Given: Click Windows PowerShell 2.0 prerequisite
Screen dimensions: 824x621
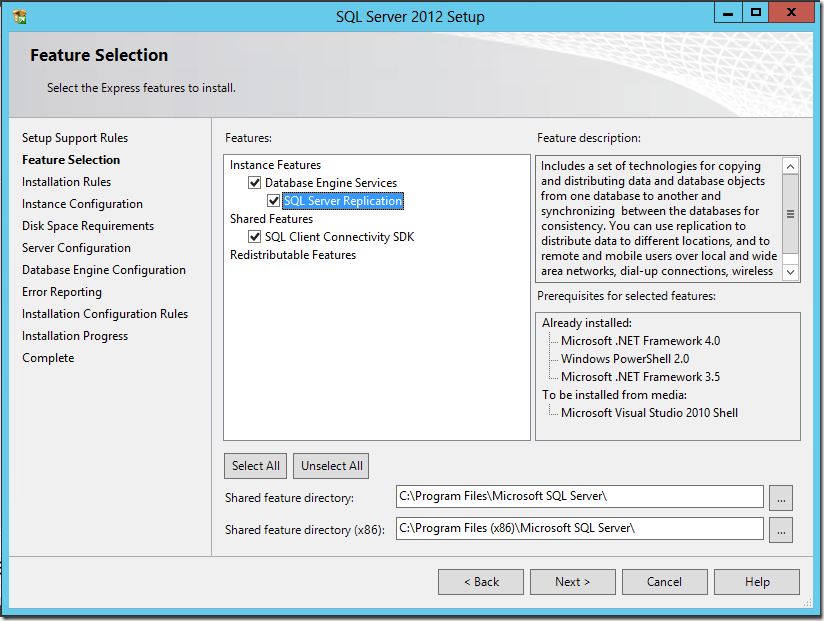Looking at the screenshot, I should [625, 359].
